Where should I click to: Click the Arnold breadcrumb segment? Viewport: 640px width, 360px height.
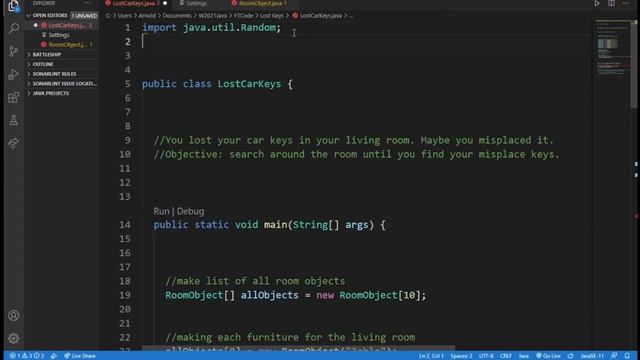[x=147, y=16]
